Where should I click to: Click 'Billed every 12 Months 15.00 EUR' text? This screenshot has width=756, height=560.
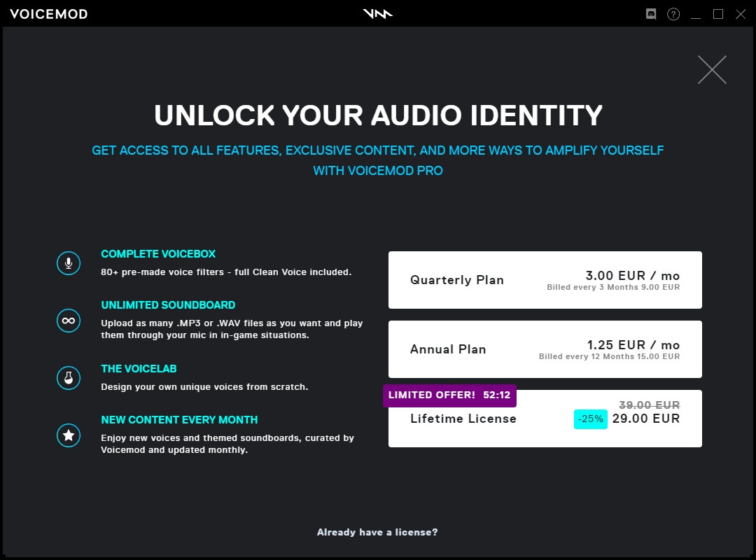[610, 356]
